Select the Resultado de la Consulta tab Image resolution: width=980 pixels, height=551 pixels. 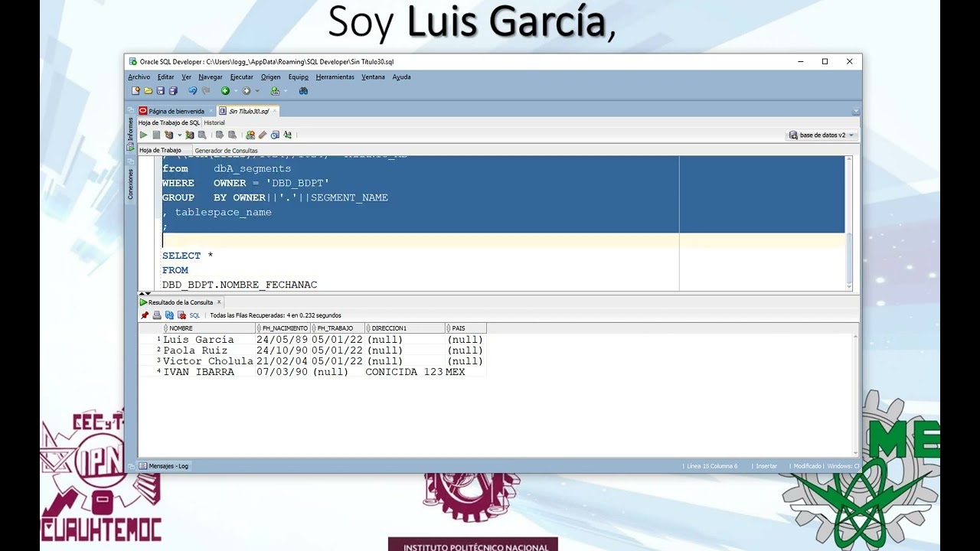pyautogui.click(x=181, y=302)
